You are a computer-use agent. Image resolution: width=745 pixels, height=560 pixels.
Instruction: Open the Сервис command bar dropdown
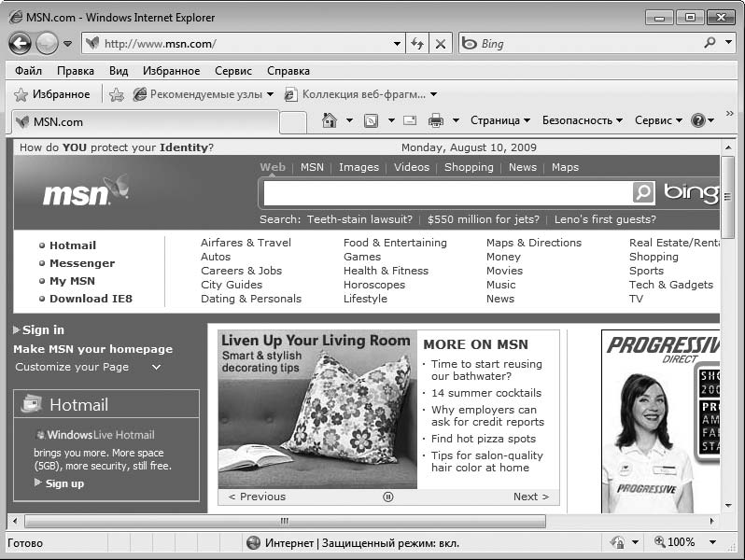[x=658, y=120]
